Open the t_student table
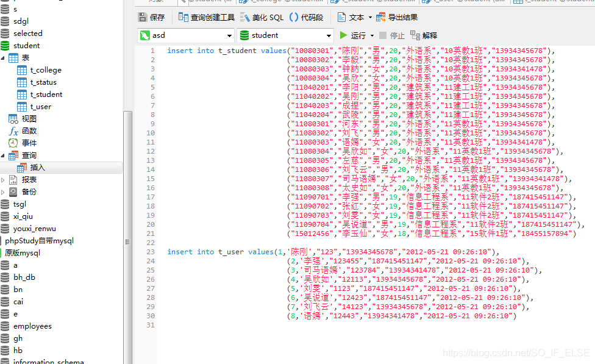Viewport: 595px width, 364px height. click(46, 95)
